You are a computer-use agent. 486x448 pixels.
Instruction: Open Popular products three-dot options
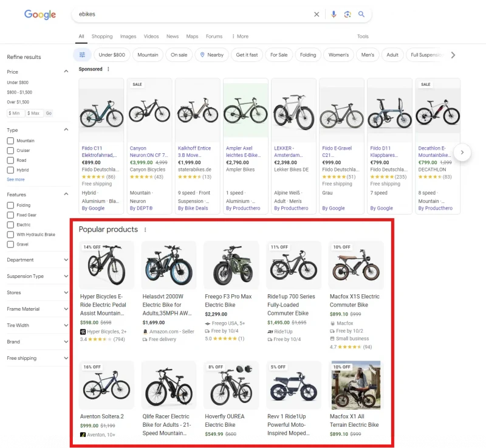pos(145,230)
